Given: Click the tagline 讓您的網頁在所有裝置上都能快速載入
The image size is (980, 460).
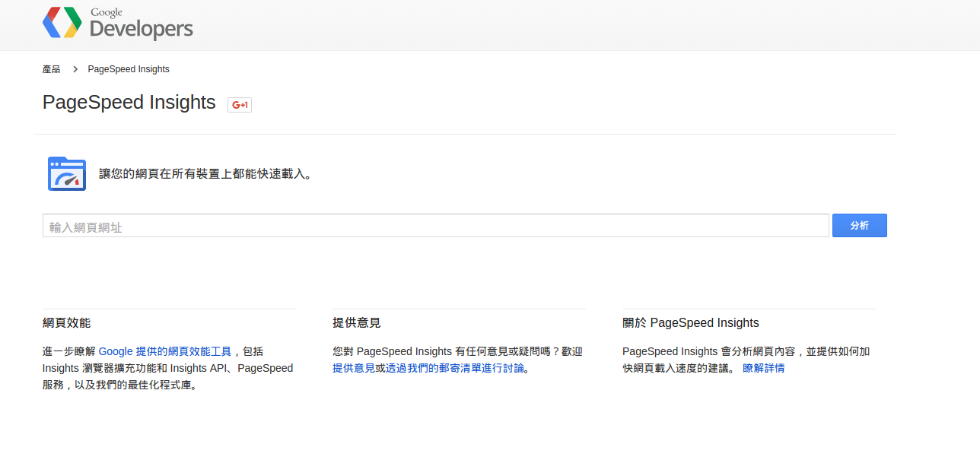Looking at the screenshot, I should (x=205, y=174).
